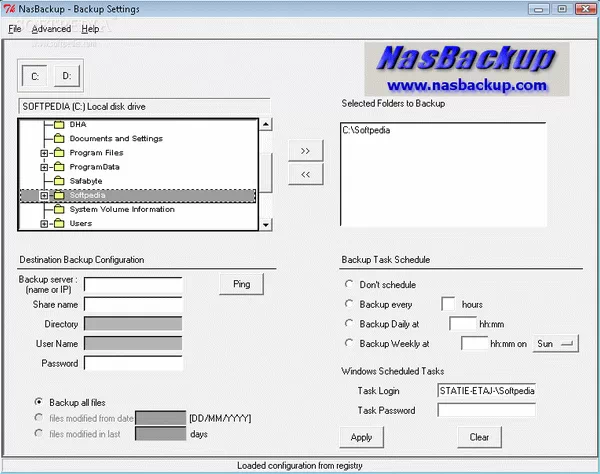Image resolution: width=600 pixels, height=474 pixels.
Task: Click the Task Login field
Action: [x=486, y=391]
